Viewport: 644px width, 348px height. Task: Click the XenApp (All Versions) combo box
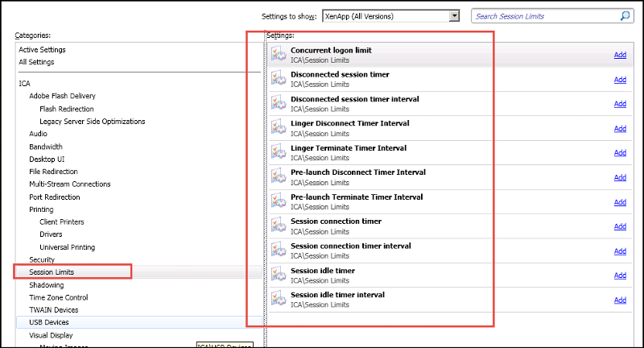pyautogui.click(x=390, y=16)
